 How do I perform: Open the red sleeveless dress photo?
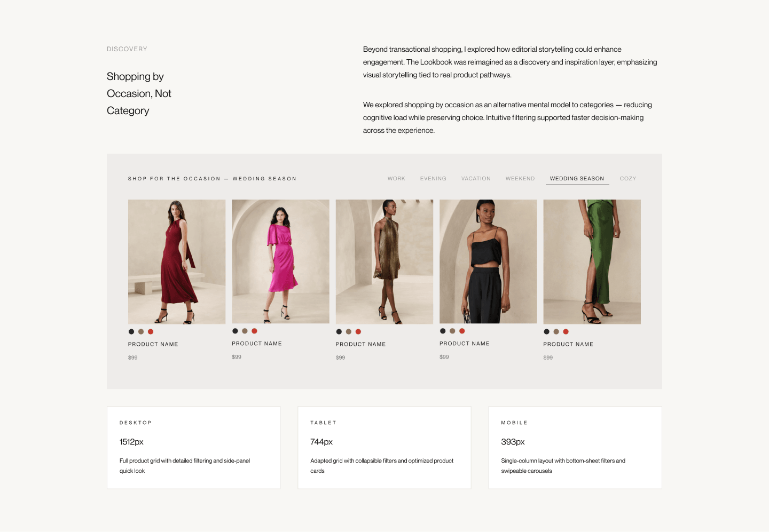(x=177, y=261)
